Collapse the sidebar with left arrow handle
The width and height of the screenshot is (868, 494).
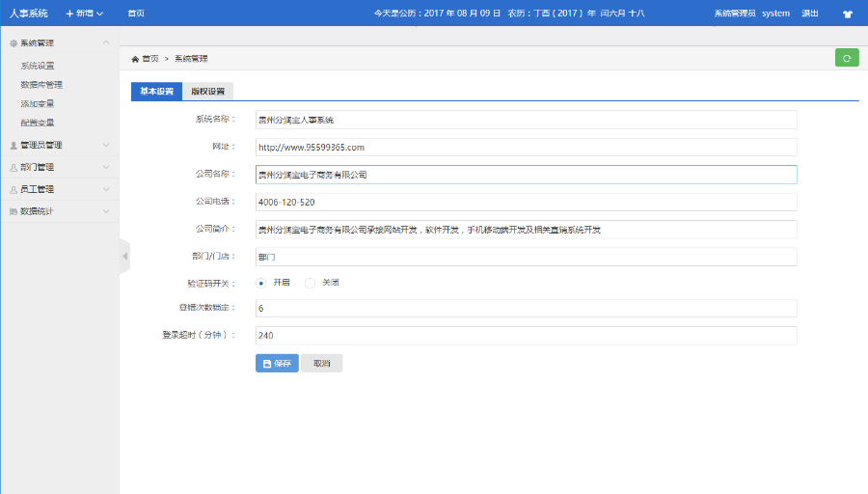click(124, 256)
